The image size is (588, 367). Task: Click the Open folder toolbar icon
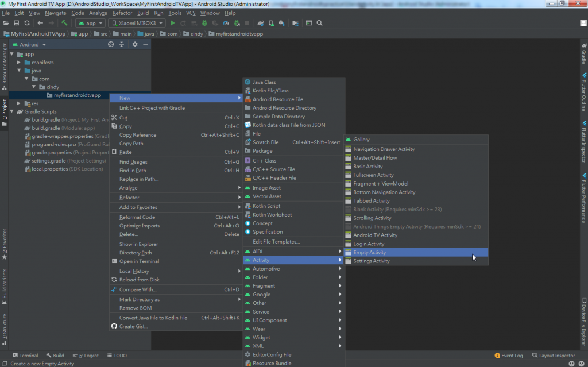(6, 23)
